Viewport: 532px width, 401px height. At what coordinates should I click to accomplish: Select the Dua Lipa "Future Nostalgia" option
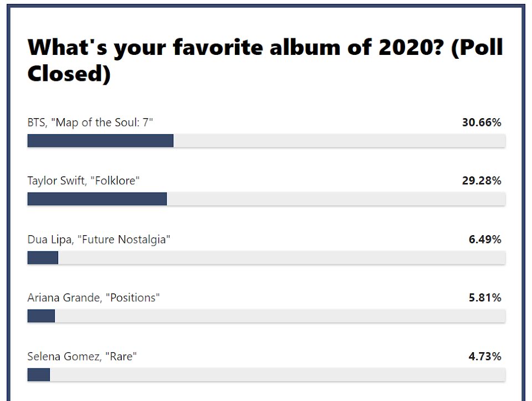tap(99, 240)
